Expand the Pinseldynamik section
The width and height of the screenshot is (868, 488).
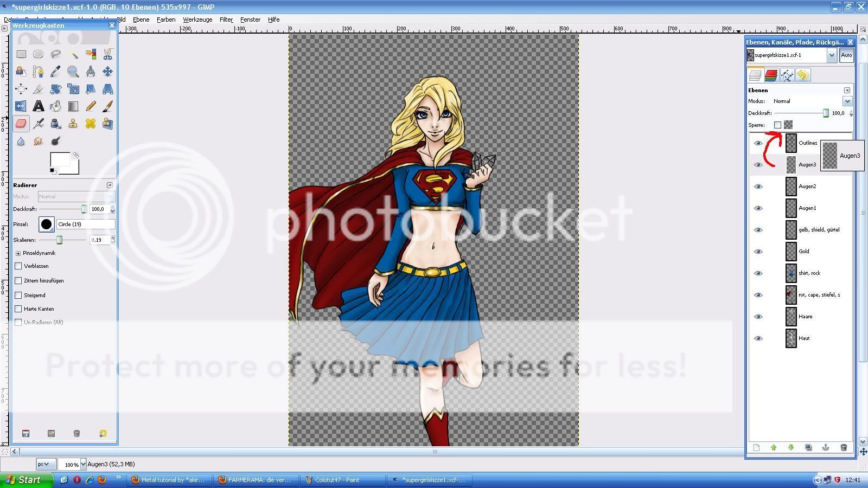click(18, 253)
